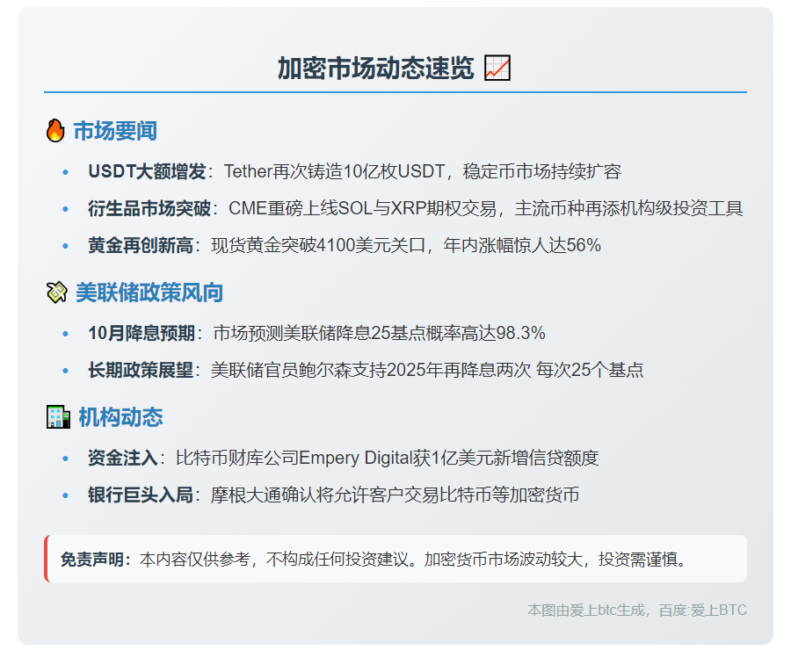Click the text about CME上线SOL与XRP期权交易
The image size is (791, 672).
coord(485,209)
